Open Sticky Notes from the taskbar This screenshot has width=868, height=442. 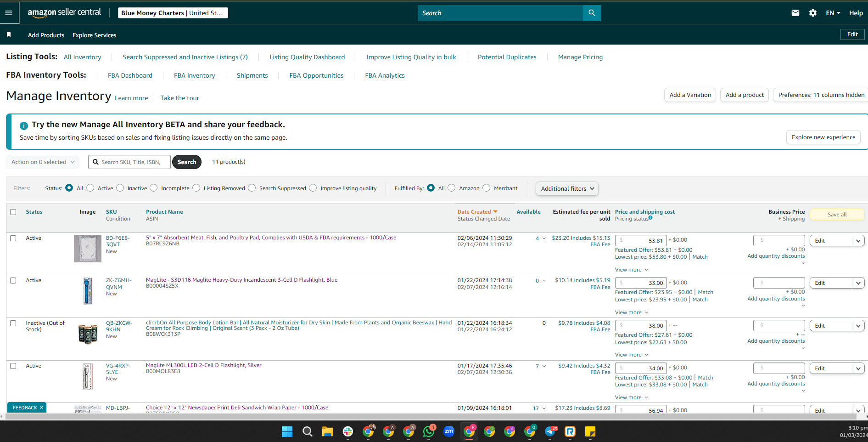point(590,431)
